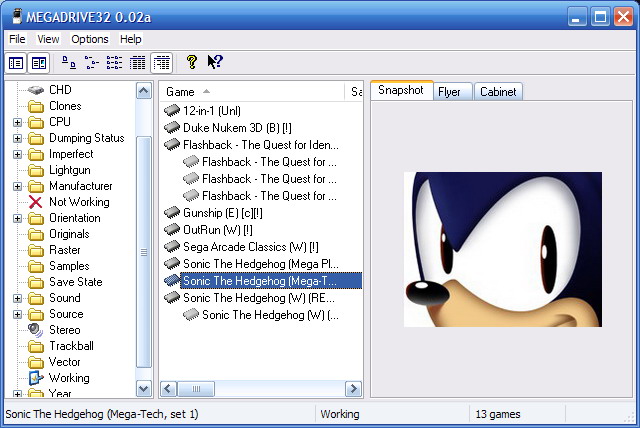Expand the Manufacturer folder
Viewport: 640px width, 428px height.
17,186
